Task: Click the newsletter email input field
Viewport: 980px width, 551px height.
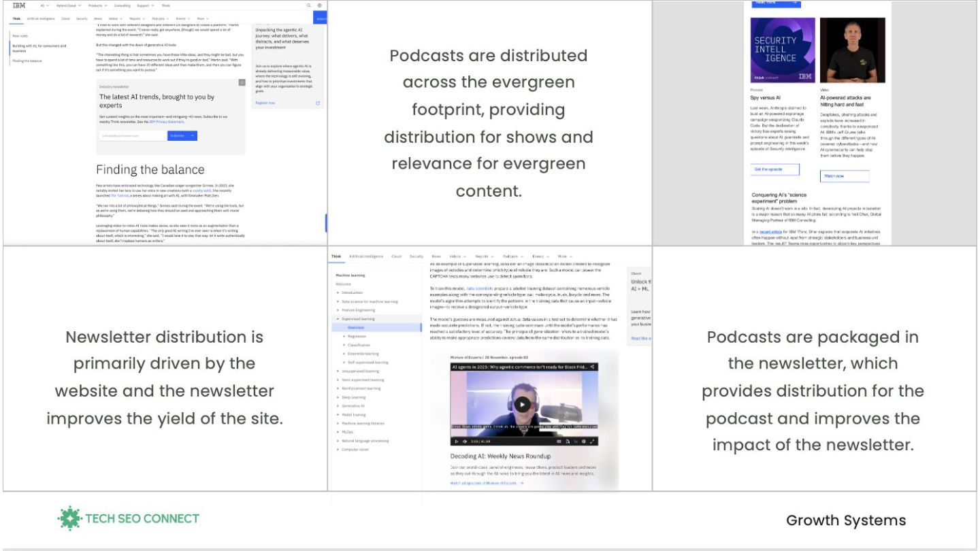Action: pos(133,136)
